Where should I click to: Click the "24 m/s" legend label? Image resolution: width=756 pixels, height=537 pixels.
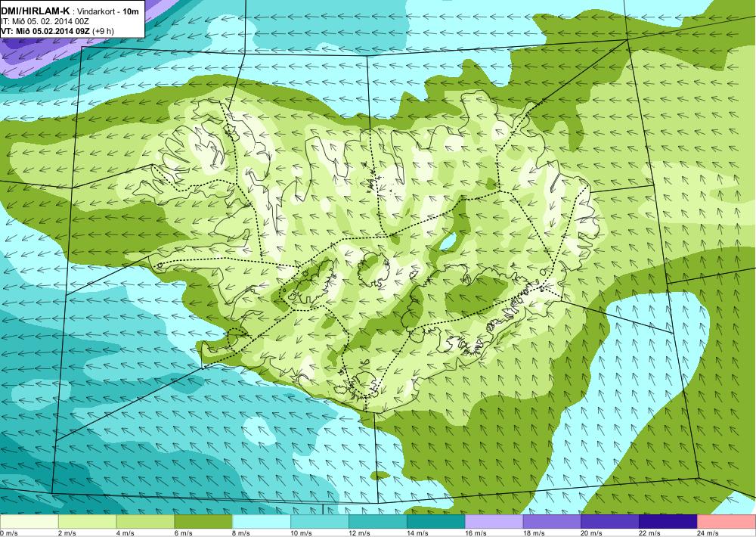click(x=708, y=533)
